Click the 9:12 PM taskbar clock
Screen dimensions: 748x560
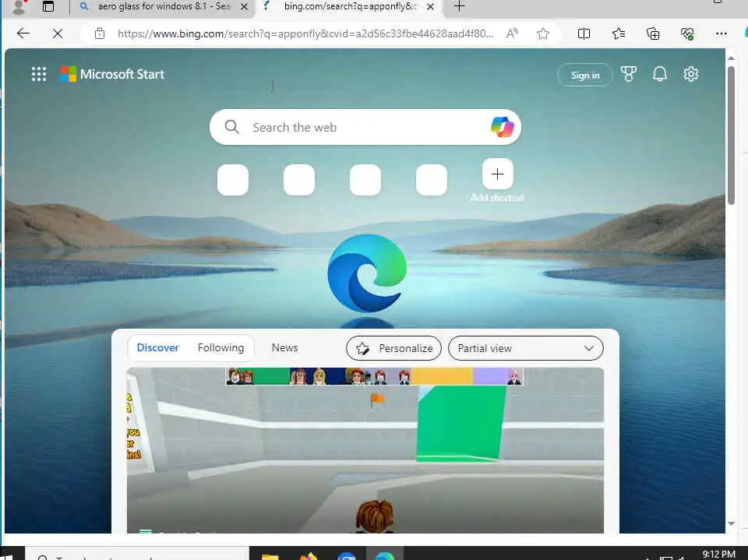point(719,555)
